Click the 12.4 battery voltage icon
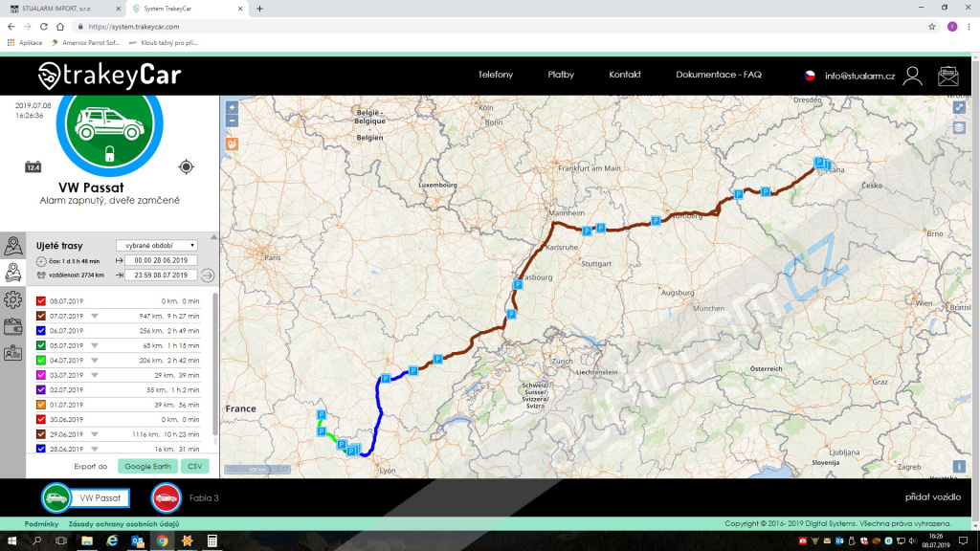The width and height of the screenshot is (980, 551). (33, 166)
